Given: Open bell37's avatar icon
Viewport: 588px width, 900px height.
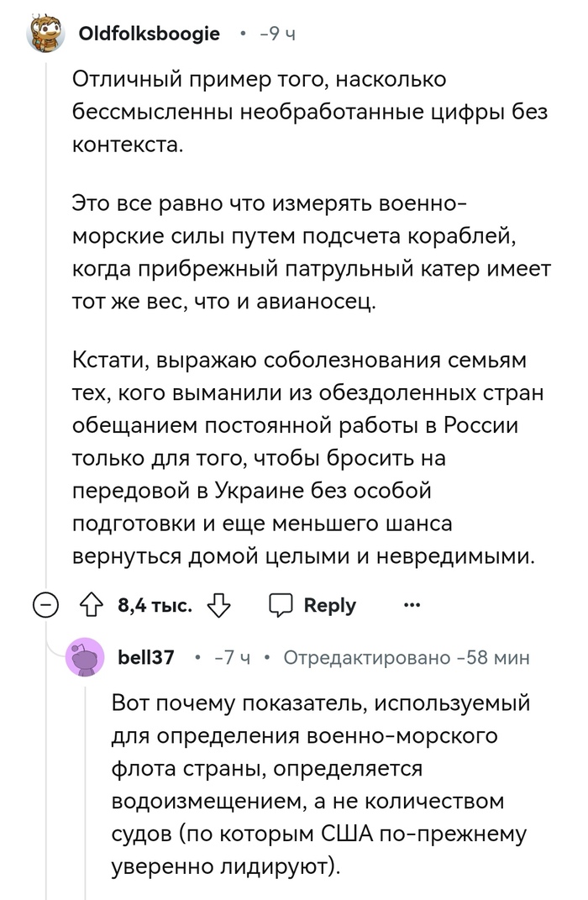Looking at the screenshot, I should pyautogui.click(x=87, y=657).
